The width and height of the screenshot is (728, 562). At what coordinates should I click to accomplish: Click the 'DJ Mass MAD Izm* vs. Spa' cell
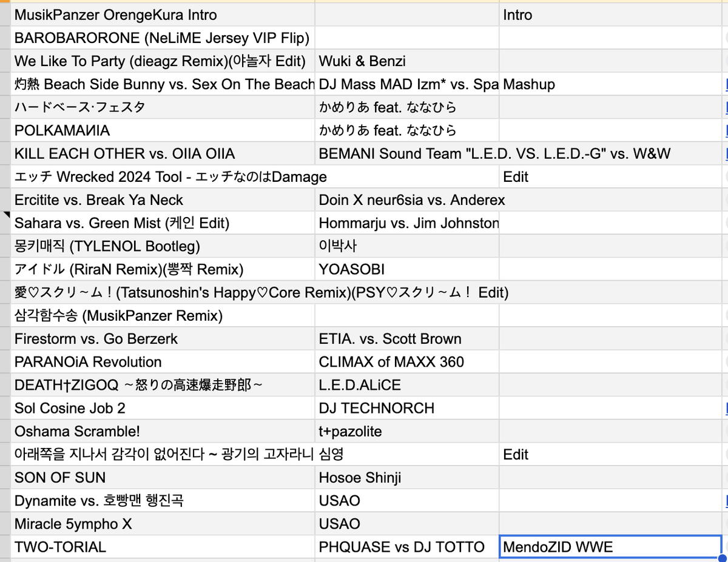click(407, 84)
